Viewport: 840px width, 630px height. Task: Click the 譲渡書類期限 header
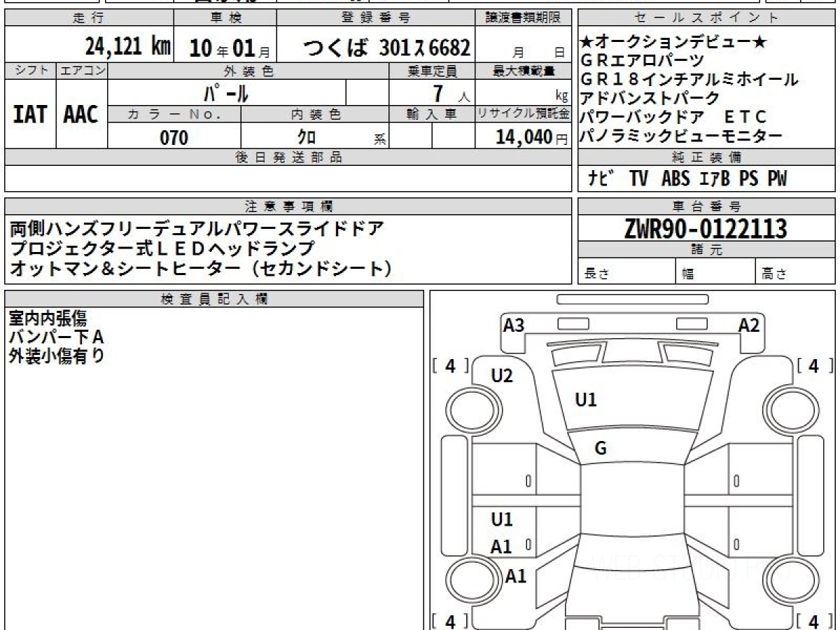524,18
